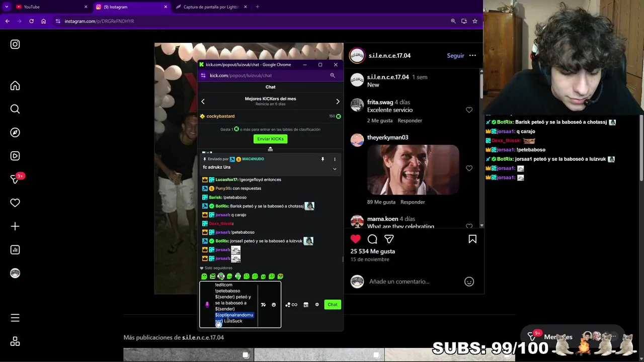Go to next leaderboard with right chevron

point(338,102)
